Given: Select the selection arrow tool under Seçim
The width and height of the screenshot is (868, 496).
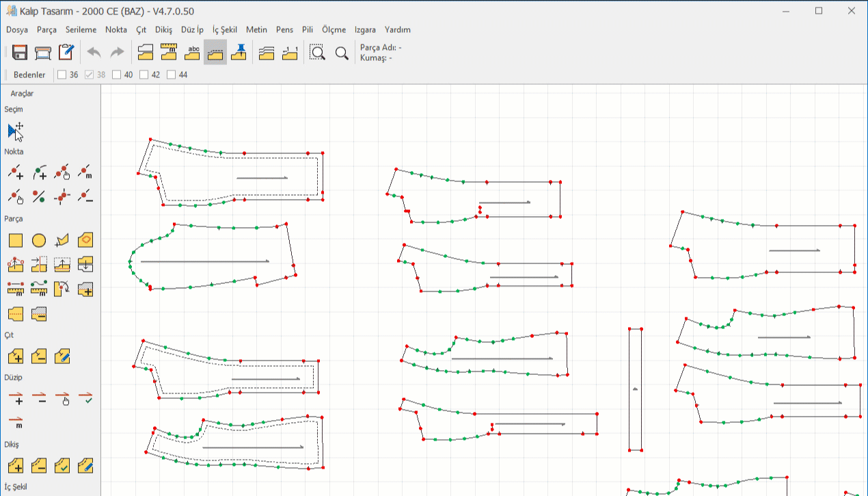Looking at the screenshot, I should (16, 131).
